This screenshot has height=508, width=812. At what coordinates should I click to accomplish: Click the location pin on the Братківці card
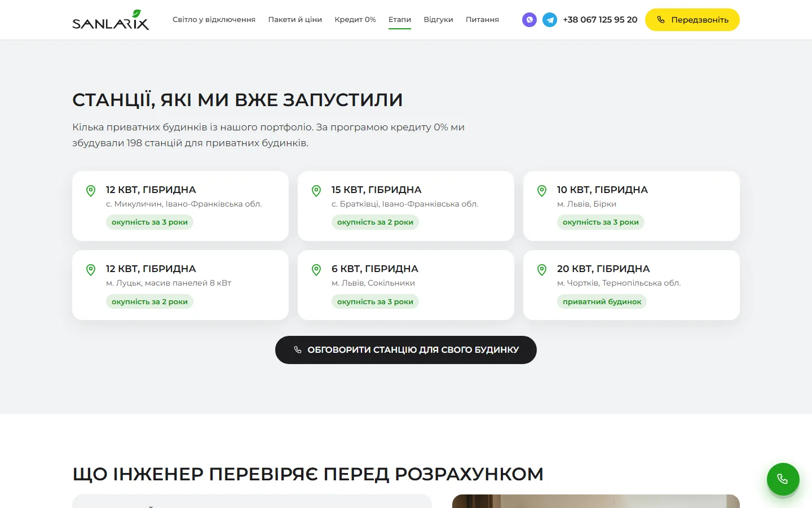pos(316,191)
